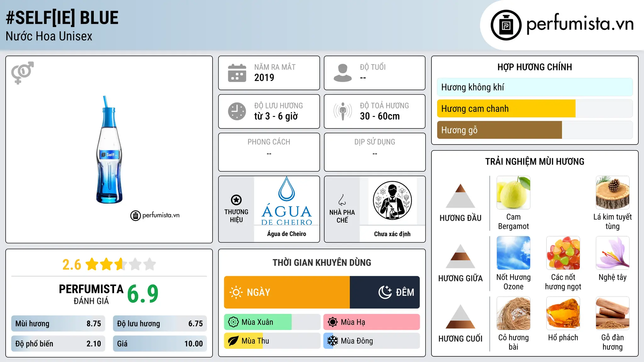Click the perfumista.vn site name text
The image size is (644, 362).
[x=580, y=24]
